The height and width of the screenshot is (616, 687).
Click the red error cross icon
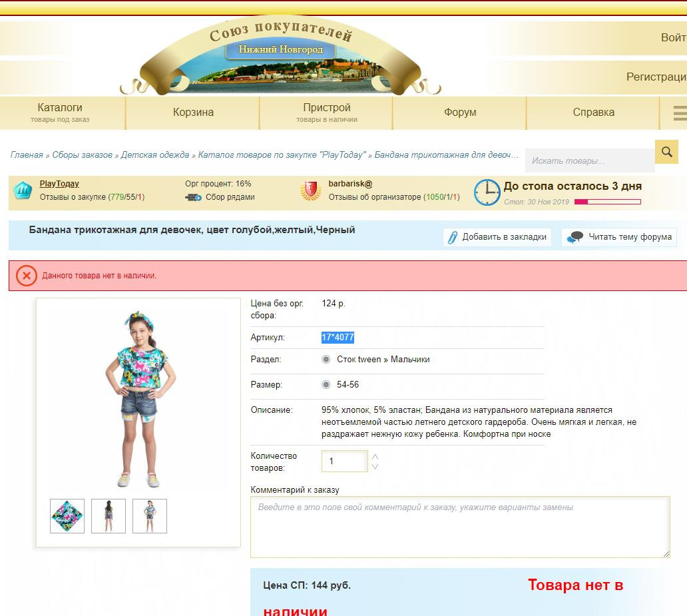click(x=26, y=276)
